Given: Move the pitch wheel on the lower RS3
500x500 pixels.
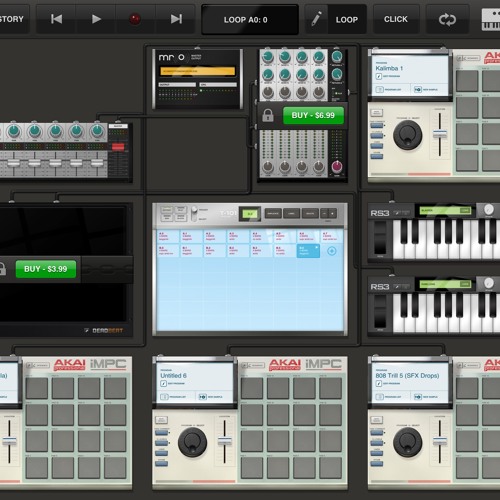Looking at the screenshot, I should point(380,311).
